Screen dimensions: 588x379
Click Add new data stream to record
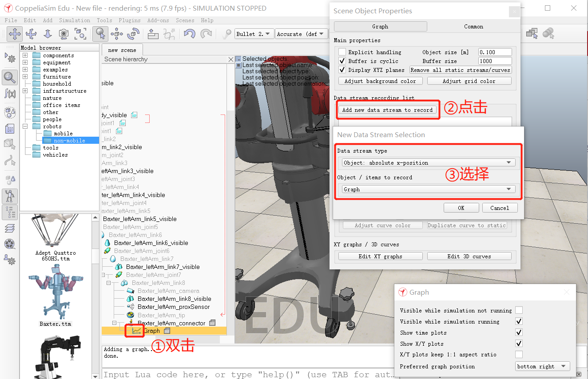point(387,110)
